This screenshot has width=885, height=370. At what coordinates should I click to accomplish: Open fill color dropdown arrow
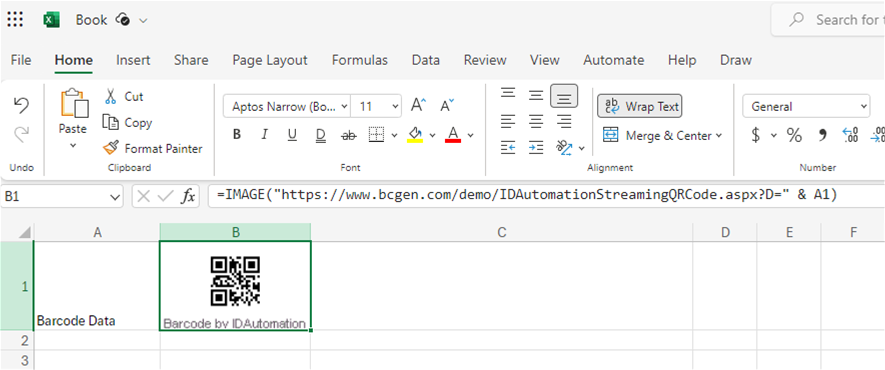tap(433, 135)
